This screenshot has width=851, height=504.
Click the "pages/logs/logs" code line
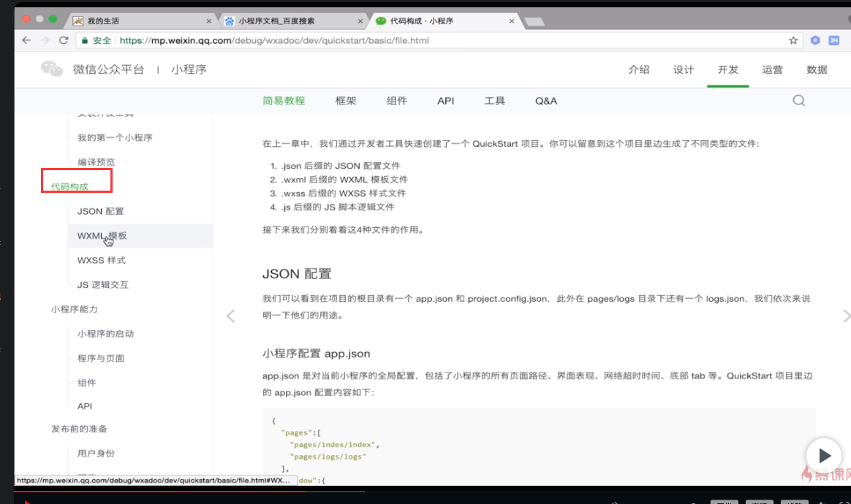click(328, 457)
